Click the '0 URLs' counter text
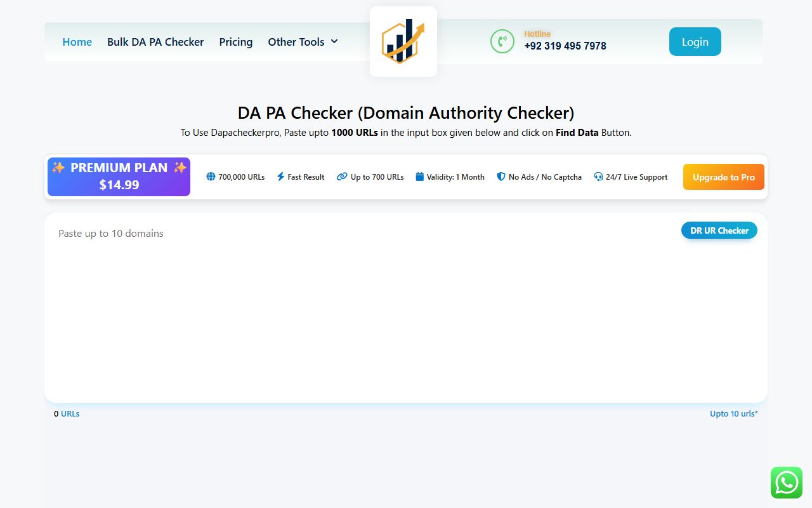This screenshot has height=508, width=812. click(67, 413)
